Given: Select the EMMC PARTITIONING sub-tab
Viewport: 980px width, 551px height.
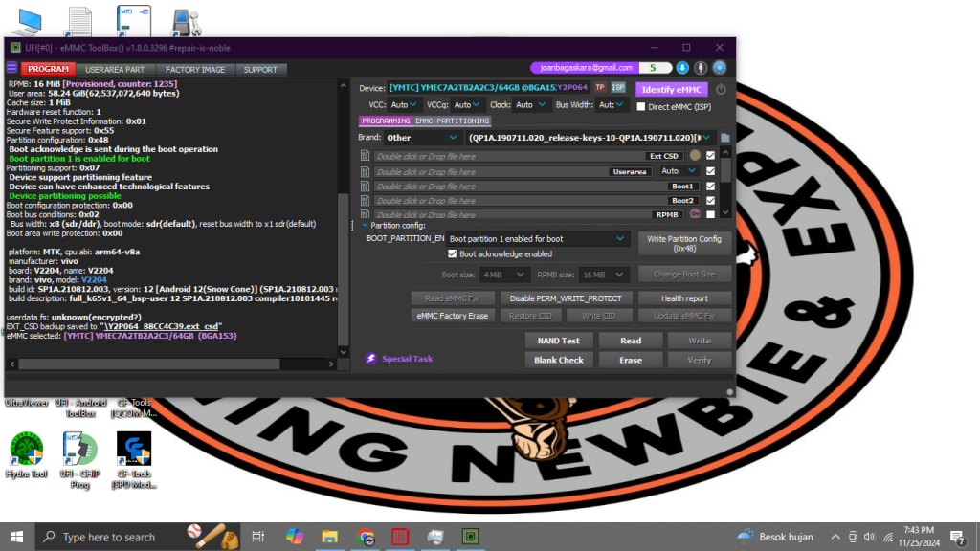Looking at the screenshot, I should (x=452, y=121).
